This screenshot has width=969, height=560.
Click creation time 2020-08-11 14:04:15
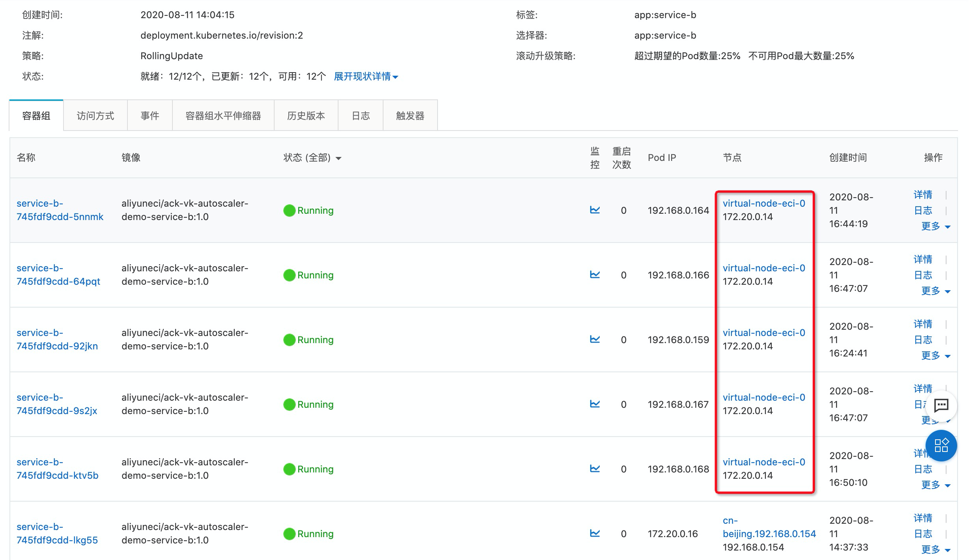click(187, 15)
